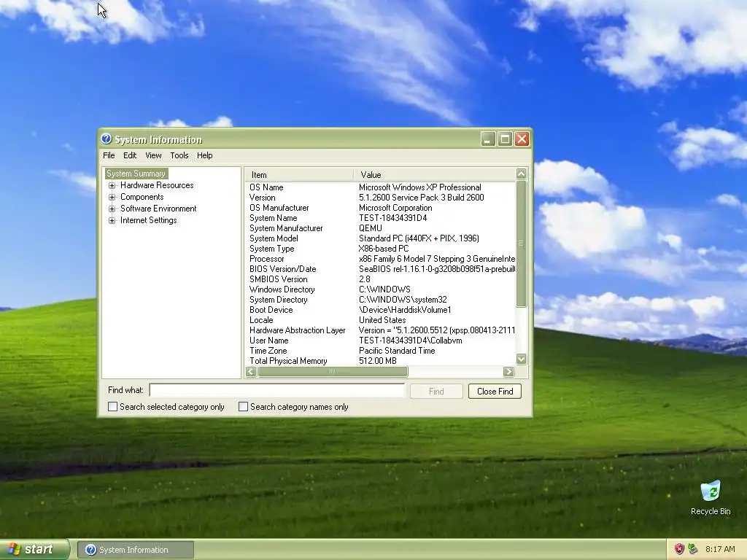Open the View menu
This screenshot has width=747, height=560.
[153, 155]
